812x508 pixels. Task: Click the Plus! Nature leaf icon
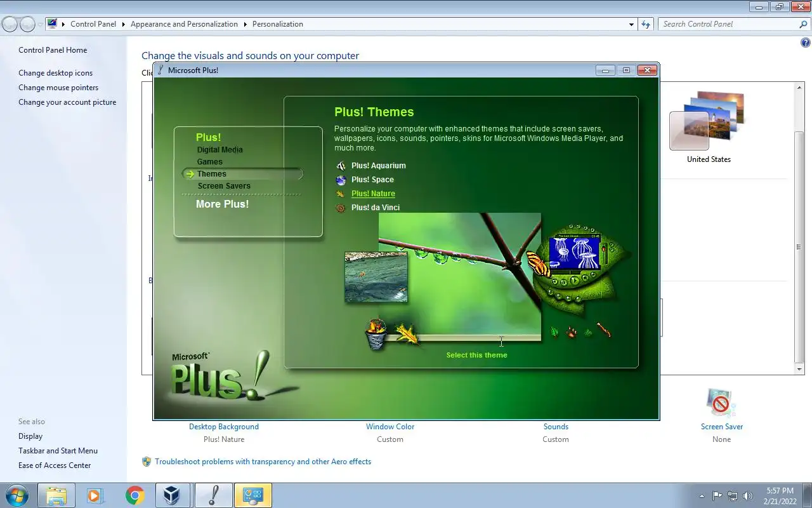click(341, 194)
